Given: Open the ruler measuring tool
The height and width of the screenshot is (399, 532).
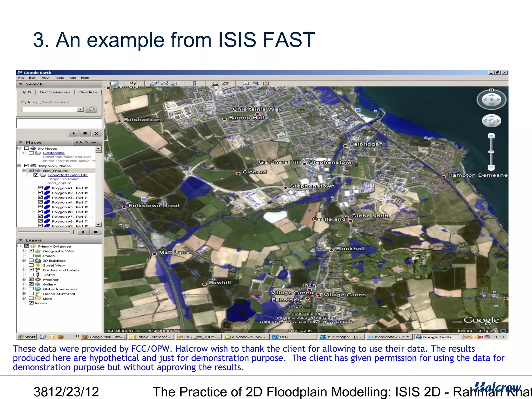Looking at the screenshot, I should (195, 83).
